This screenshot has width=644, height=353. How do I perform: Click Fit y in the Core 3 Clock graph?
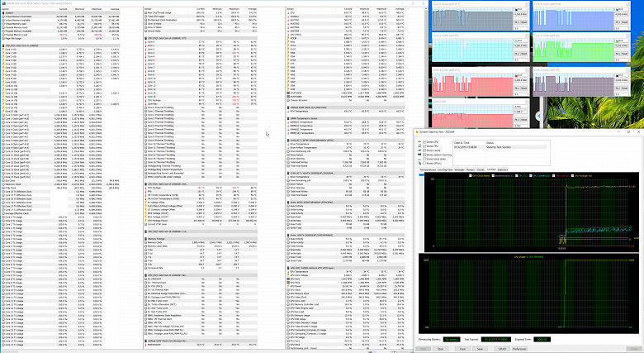(618, 54)
